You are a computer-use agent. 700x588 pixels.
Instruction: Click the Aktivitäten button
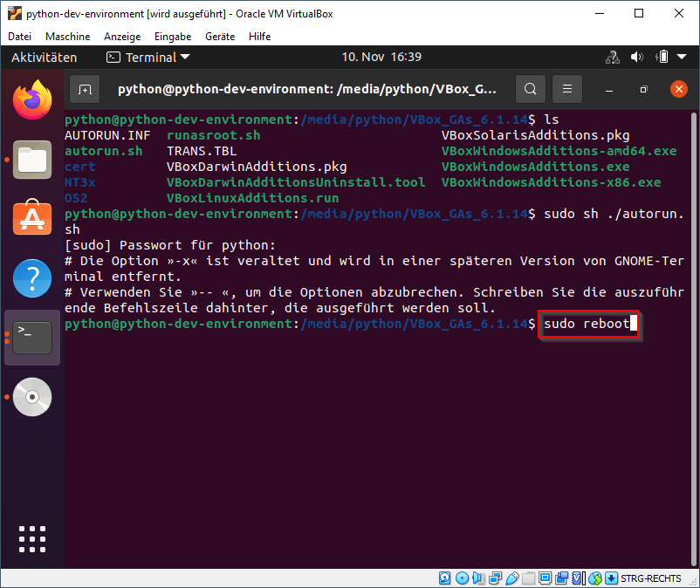point(44,58)
